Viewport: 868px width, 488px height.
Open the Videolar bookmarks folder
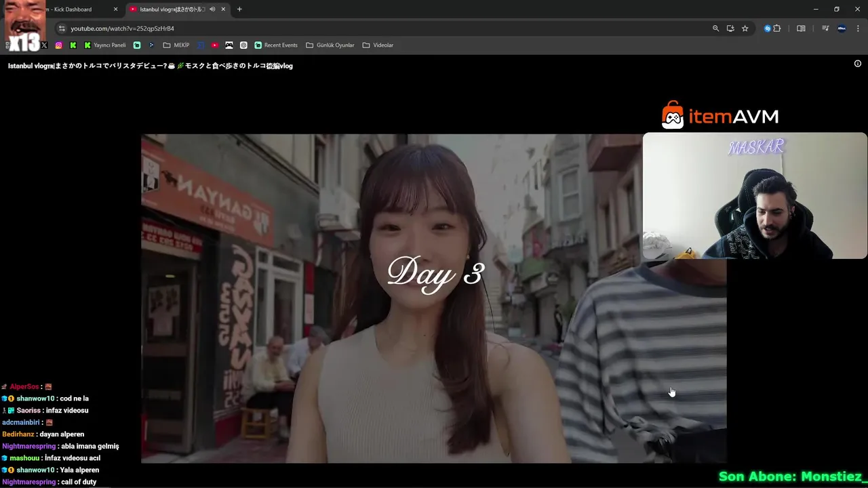tap(378, 45)
